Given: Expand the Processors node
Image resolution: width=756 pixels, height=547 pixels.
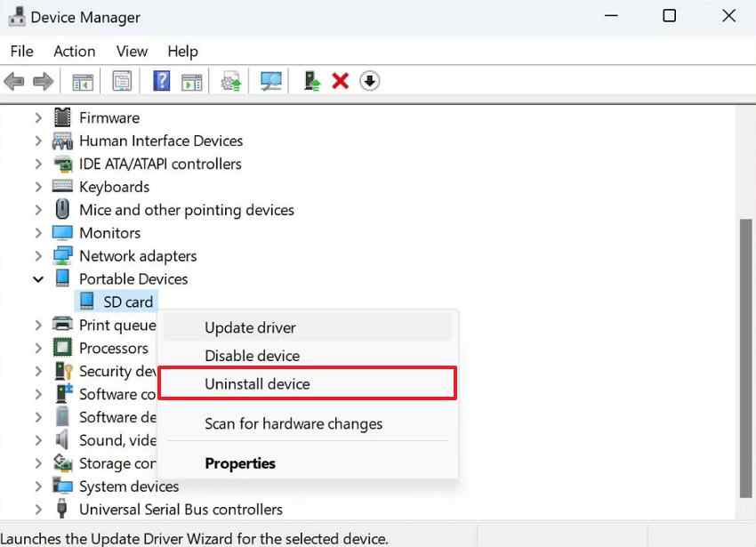Looking at the screenshot, I should click(x=38, y=348).
